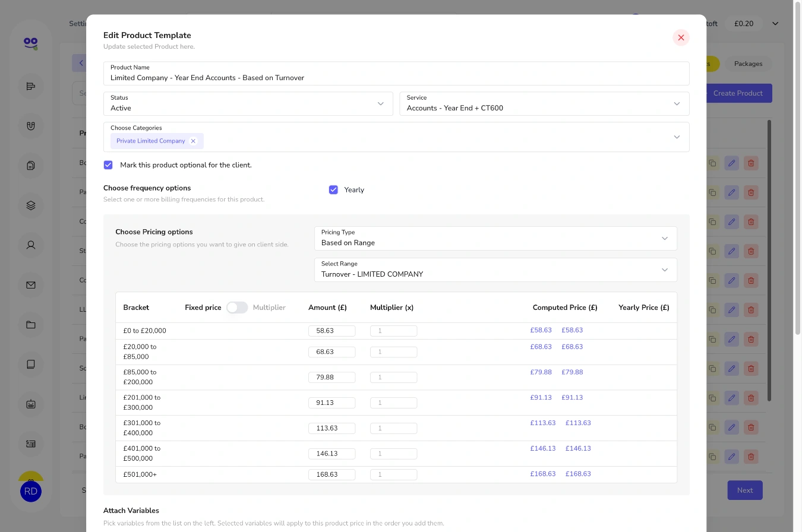Click the red trash icon in the 'St' row
Image resolution: width=802 pixels, height=532 pixels.
(751, 251)
